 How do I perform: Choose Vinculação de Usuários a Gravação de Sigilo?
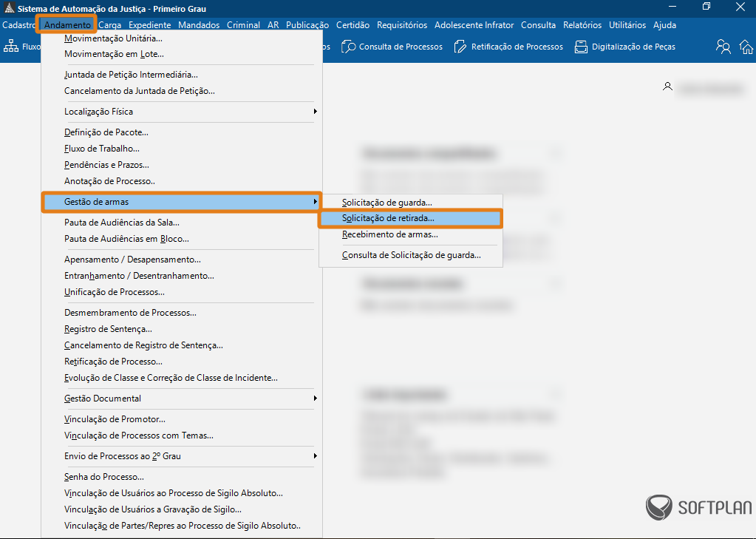point(153,509)
